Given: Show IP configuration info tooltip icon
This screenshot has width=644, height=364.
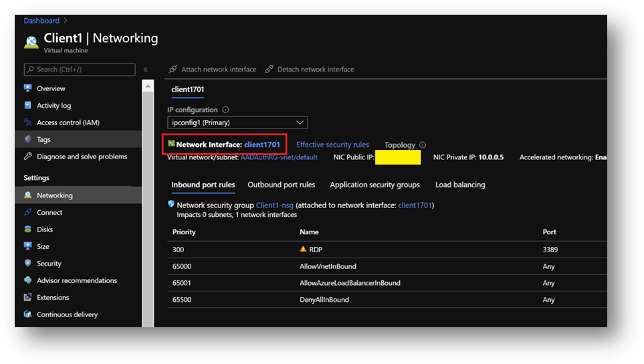Looking at the screenshot, I should point(225,110).
